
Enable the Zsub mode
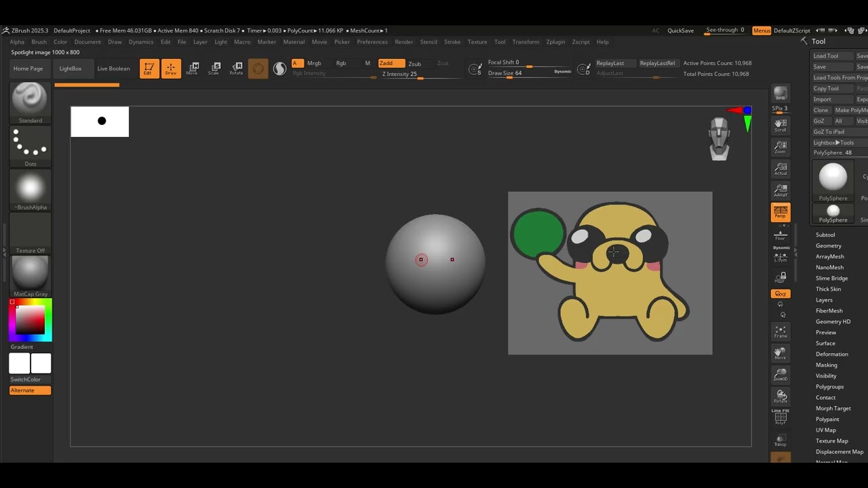415,64
